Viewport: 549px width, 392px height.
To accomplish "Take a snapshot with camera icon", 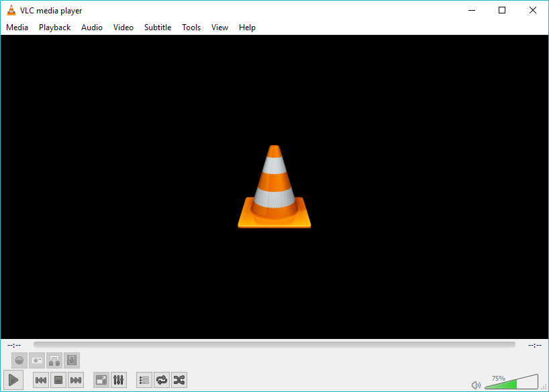I will point(37,360).
